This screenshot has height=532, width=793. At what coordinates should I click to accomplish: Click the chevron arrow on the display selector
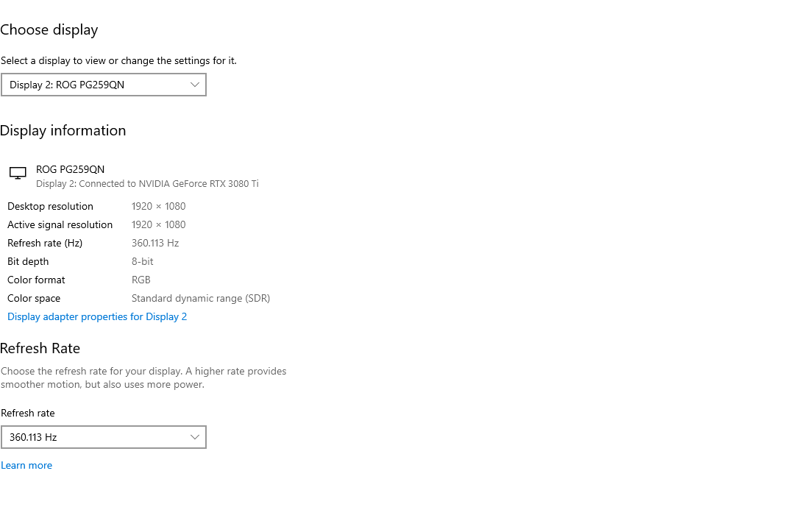[195, 85]
